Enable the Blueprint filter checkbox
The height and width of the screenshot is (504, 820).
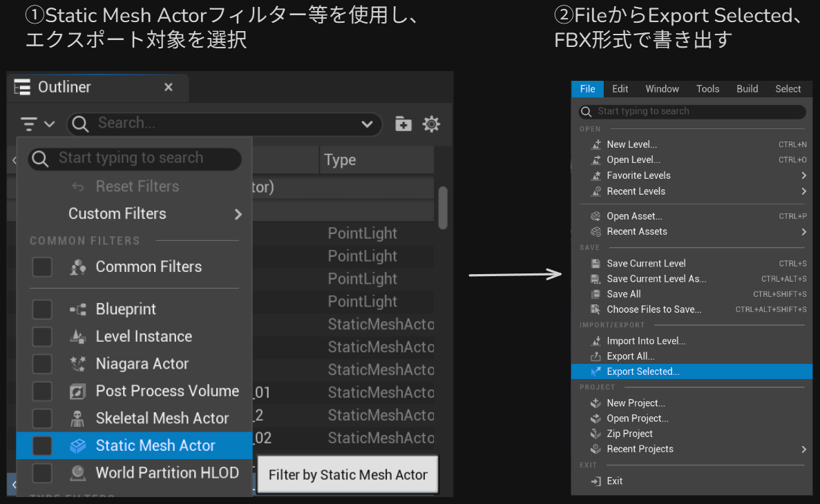[x=42, y=309]
